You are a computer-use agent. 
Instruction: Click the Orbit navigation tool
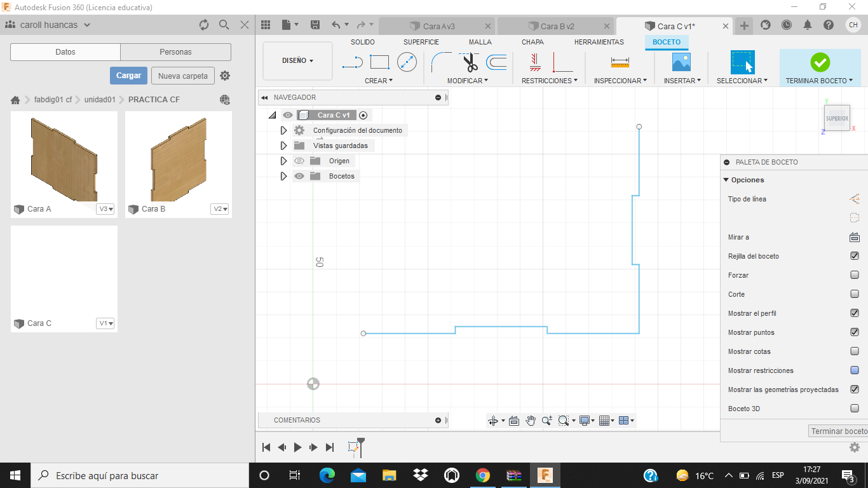493,421
